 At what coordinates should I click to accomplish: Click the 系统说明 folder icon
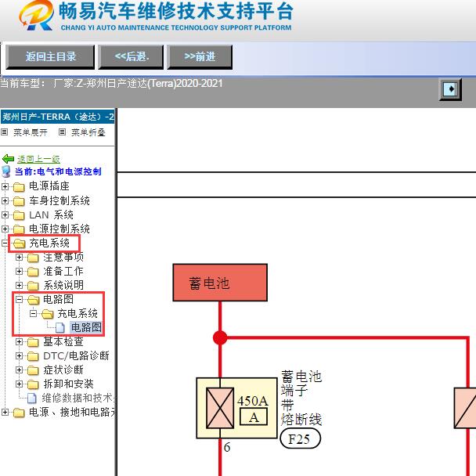(33, 285)
